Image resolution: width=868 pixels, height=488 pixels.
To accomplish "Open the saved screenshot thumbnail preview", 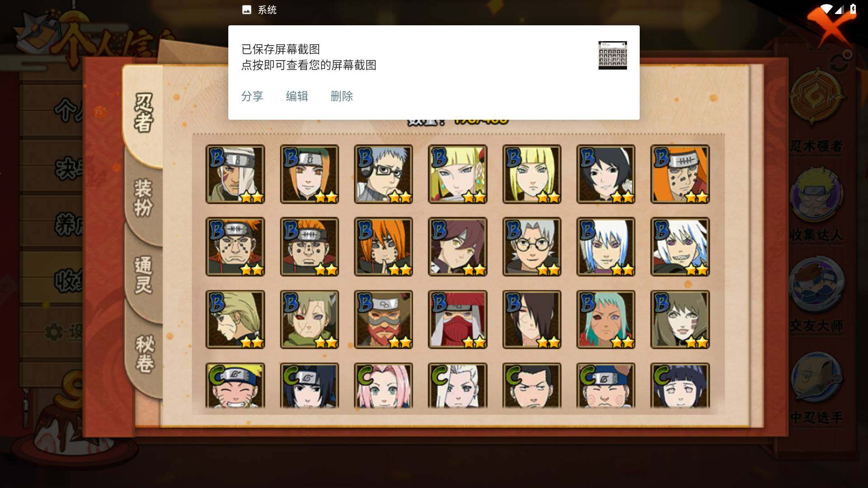I will [613, 55].
